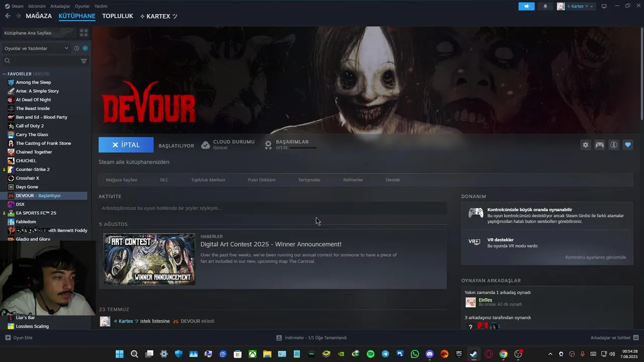This screenshot has height=362, width=644.
Task: Open Xbox app from the taskbar
Action: point(253,354)
